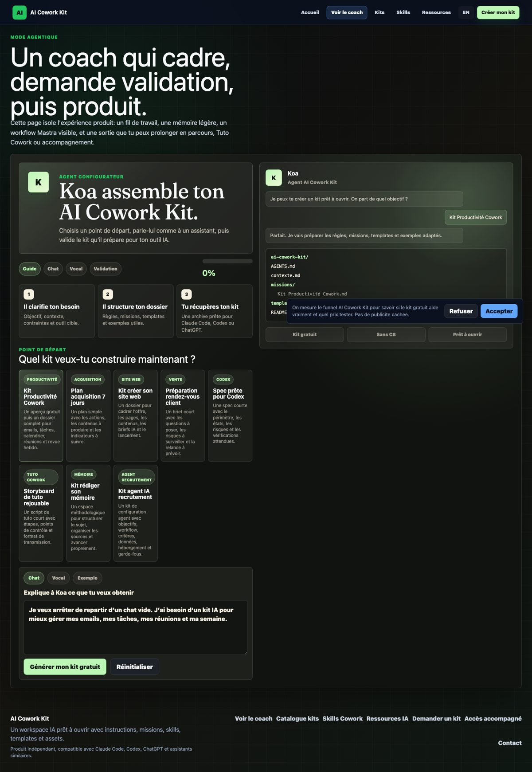This screenshot has height=772, width=532.
Task: Select the Chat input mode tab
Action: point(34,578)
